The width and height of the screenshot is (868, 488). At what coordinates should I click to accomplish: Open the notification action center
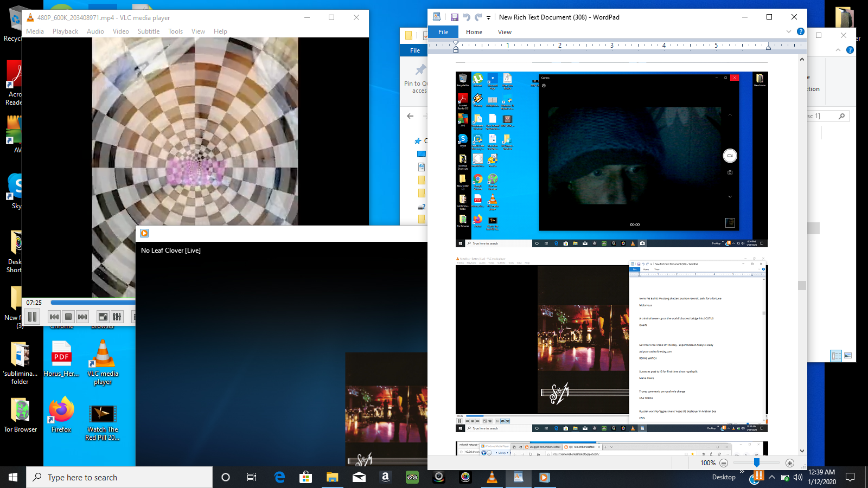850,477
